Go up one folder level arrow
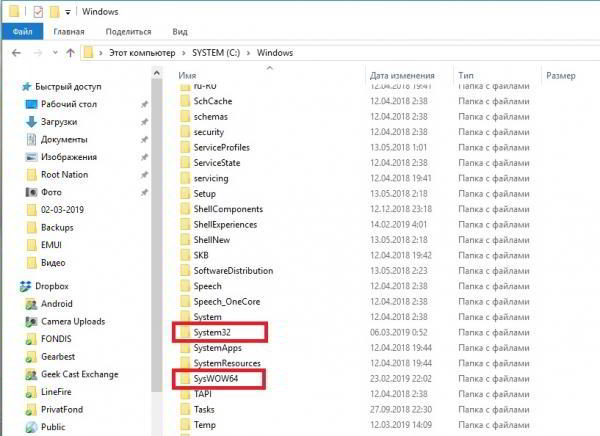600x436 pixels. (x=70, y=53)
